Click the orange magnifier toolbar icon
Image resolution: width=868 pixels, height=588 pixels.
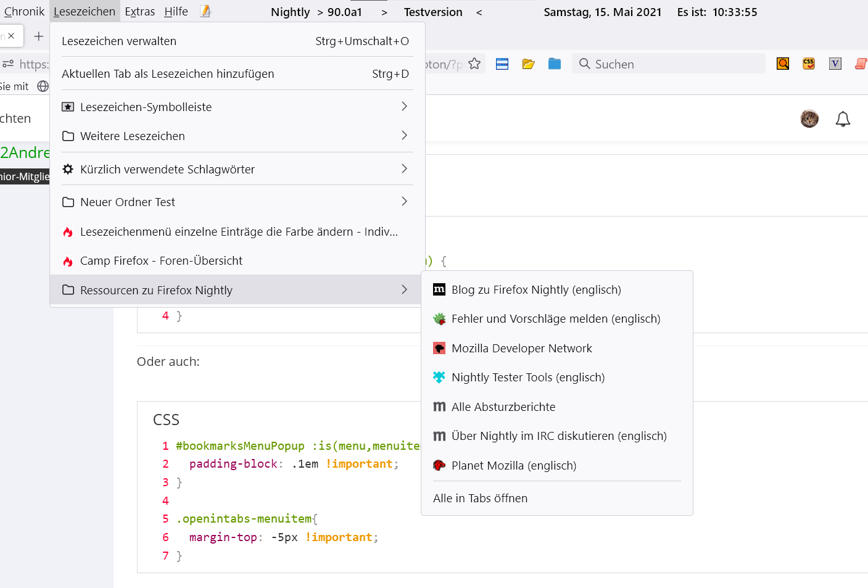click(782, 64)
